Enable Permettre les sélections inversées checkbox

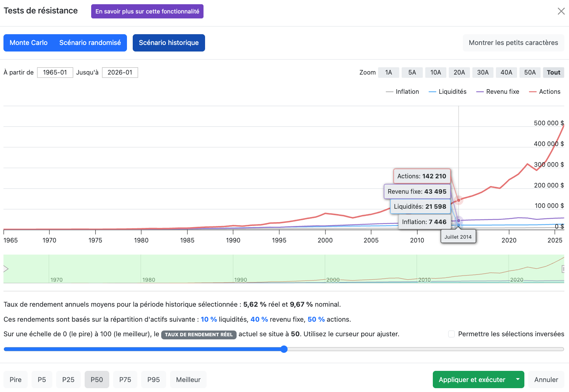(x=452, y=334)
